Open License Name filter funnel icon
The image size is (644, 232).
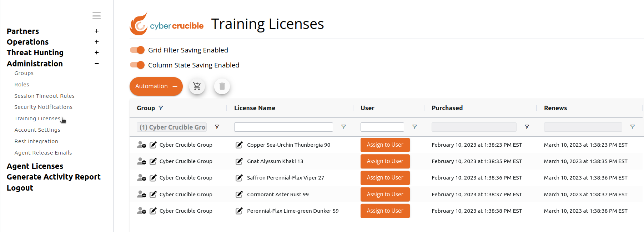(x=343, y=127)
